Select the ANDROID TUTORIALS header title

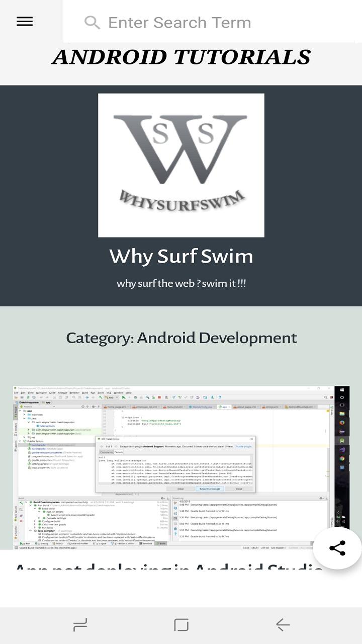click(181, 57)
